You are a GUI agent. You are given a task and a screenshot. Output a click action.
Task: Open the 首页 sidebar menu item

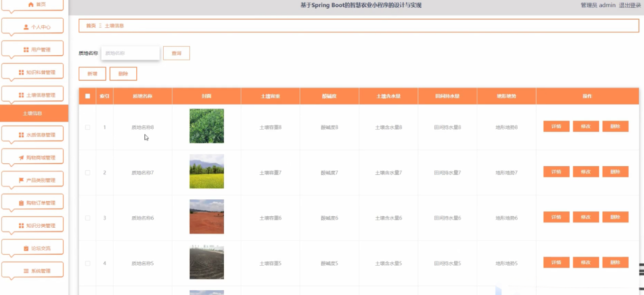point(33,5)
